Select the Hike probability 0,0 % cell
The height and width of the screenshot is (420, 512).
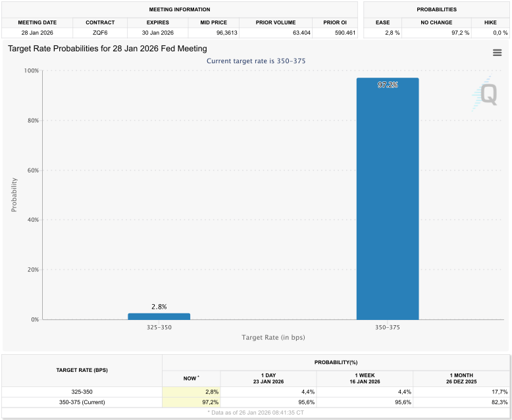490,32
